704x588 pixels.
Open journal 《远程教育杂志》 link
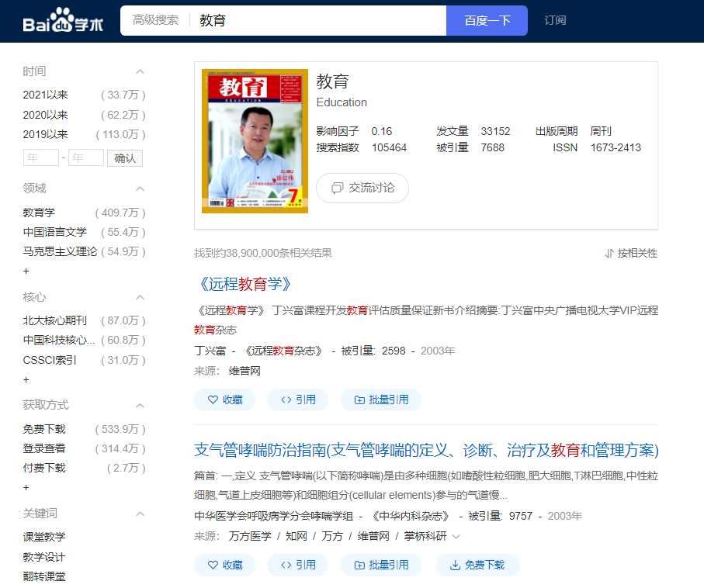pyautogui.click(x=283, y=351)
